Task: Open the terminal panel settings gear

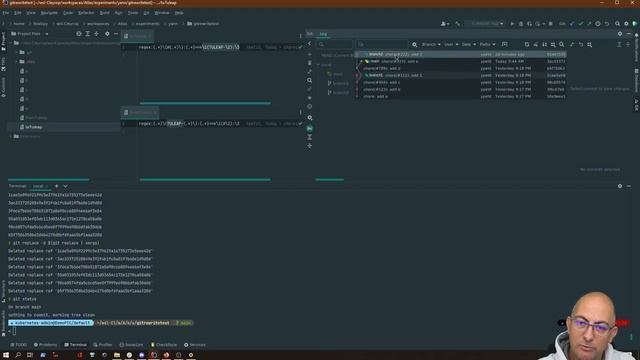Action: (620, 186)
